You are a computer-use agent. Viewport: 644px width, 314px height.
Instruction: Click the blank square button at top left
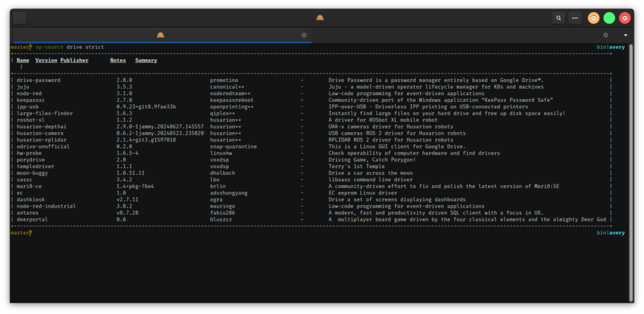coord(19,18)
